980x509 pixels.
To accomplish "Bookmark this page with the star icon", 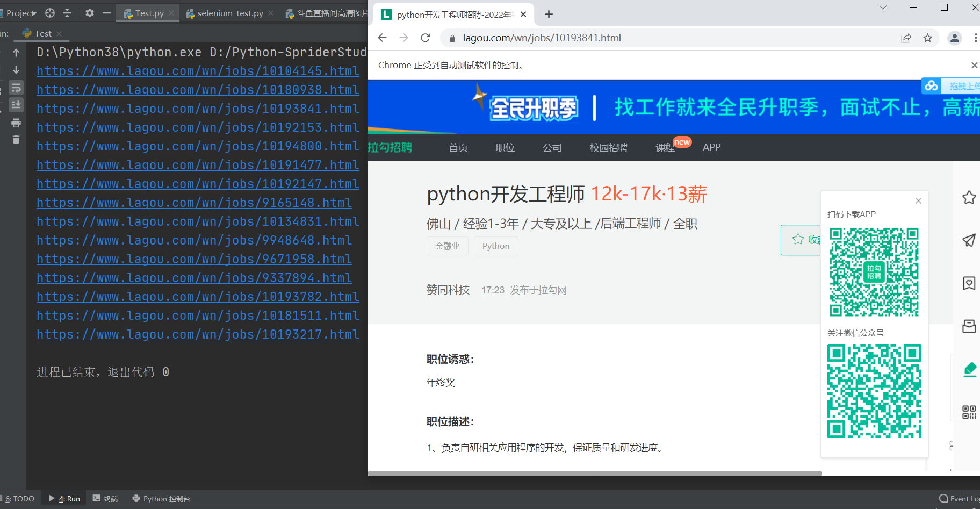I will click(927, 38).
